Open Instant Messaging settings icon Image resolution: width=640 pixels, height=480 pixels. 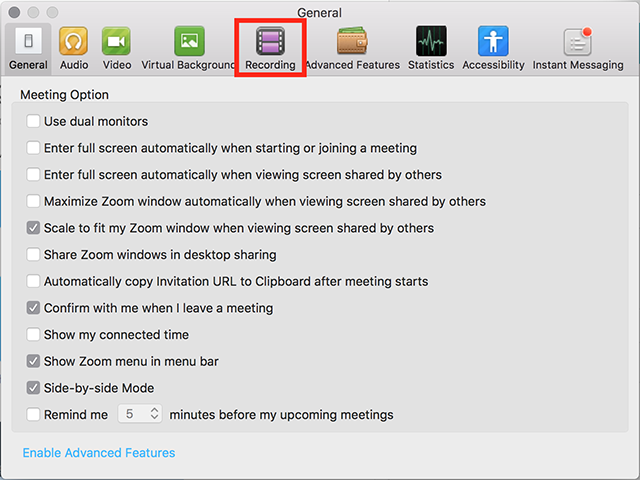click(578, 42)
